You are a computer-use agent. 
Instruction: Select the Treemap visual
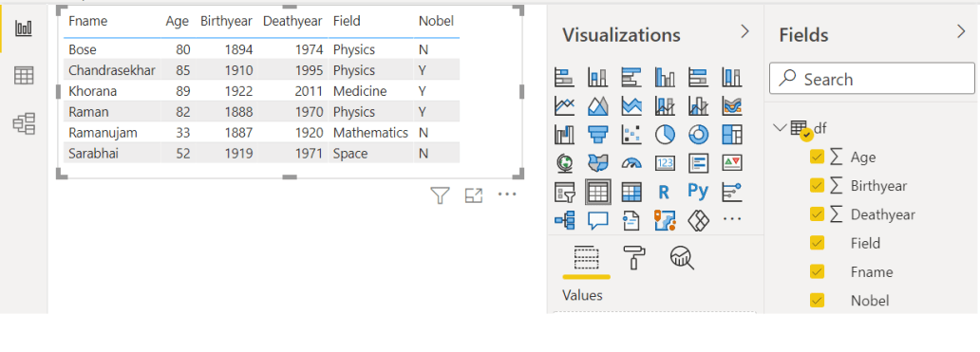(x=731, y=134)
